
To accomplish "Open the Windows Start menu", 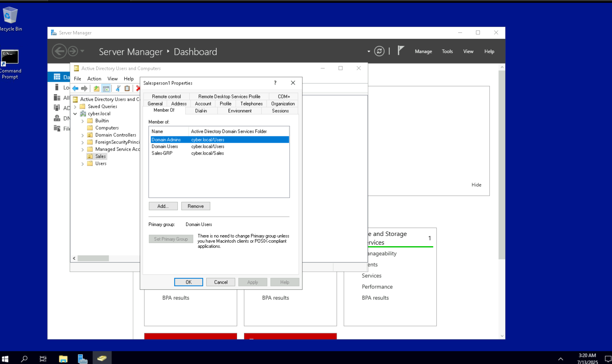I will coord(5,359).
